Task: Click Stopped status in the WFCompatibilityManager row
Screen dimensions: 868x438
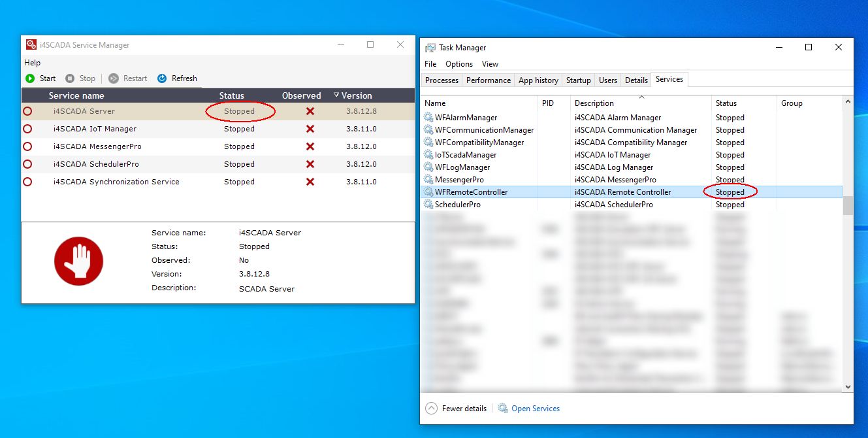Action: [x=730, y=143]
